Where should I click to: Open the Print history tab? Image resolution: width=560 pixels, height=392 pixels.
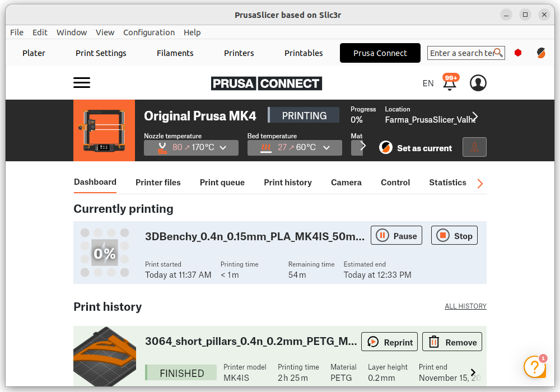click(x=288, y=183)
